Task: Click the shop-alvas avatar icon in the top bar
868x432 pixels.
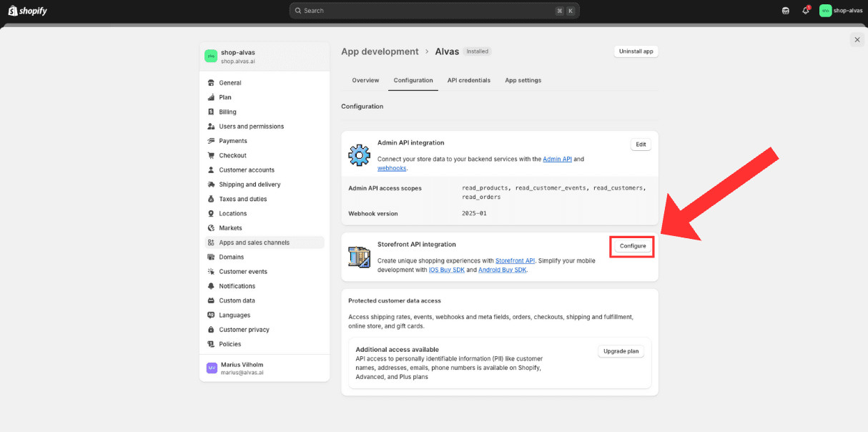Action: tap(826, 11)
